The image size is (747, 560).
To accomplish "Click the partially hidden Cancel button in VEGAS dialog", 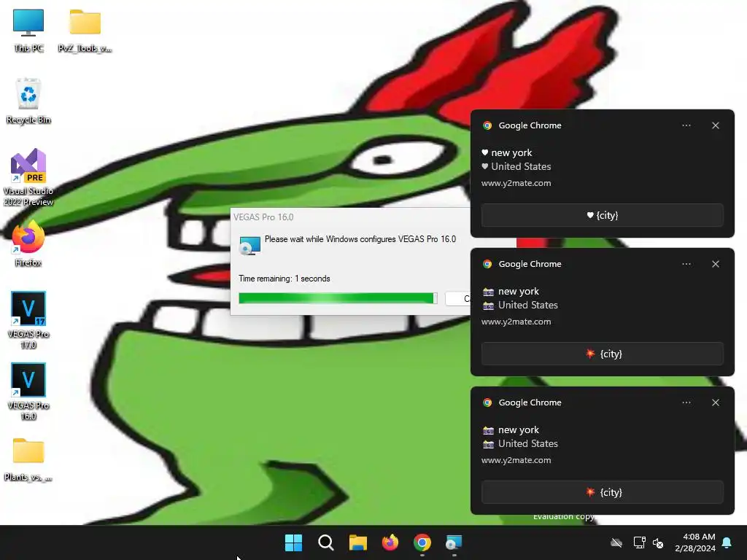I will click(458, 298).
